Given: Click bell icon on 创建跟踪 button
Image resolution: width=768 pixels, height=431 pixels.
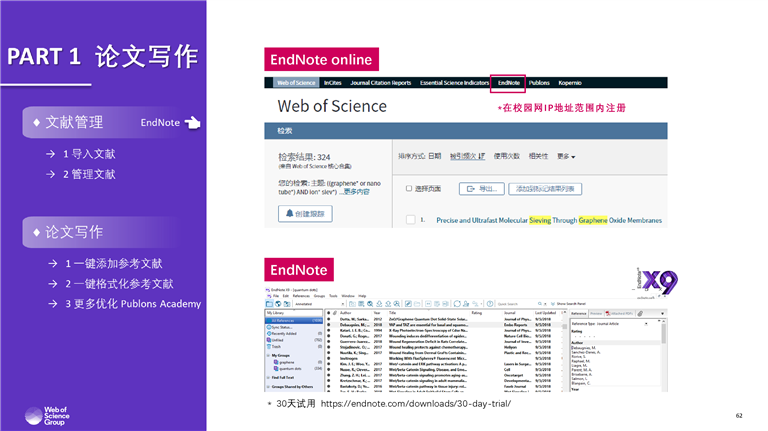Looking at the screenshot, I should (289, 214).
